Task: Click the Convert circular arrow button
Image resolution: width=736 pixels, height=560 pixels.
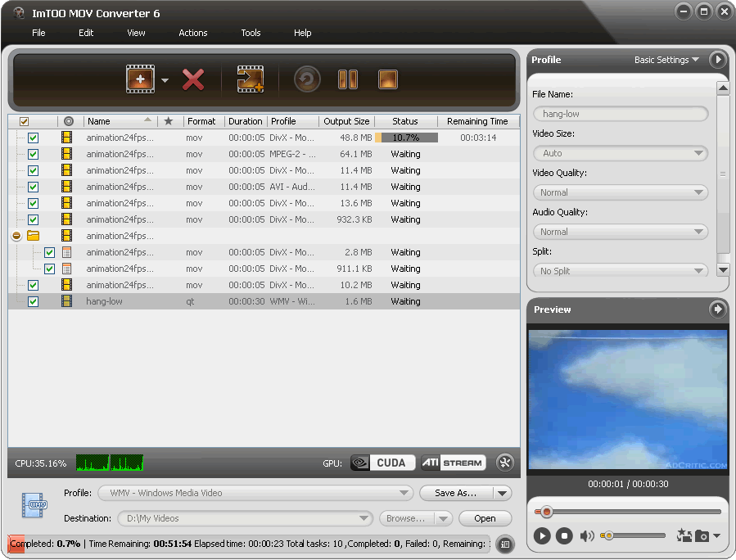Action: pyautogui.click(x=308, y=79)
